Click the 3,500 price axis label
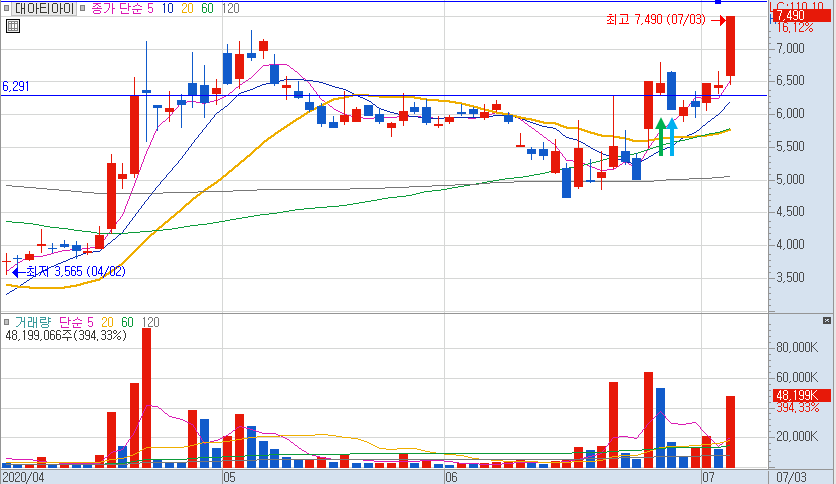Viewport: 836px width, 484px height. pos(790,278)
